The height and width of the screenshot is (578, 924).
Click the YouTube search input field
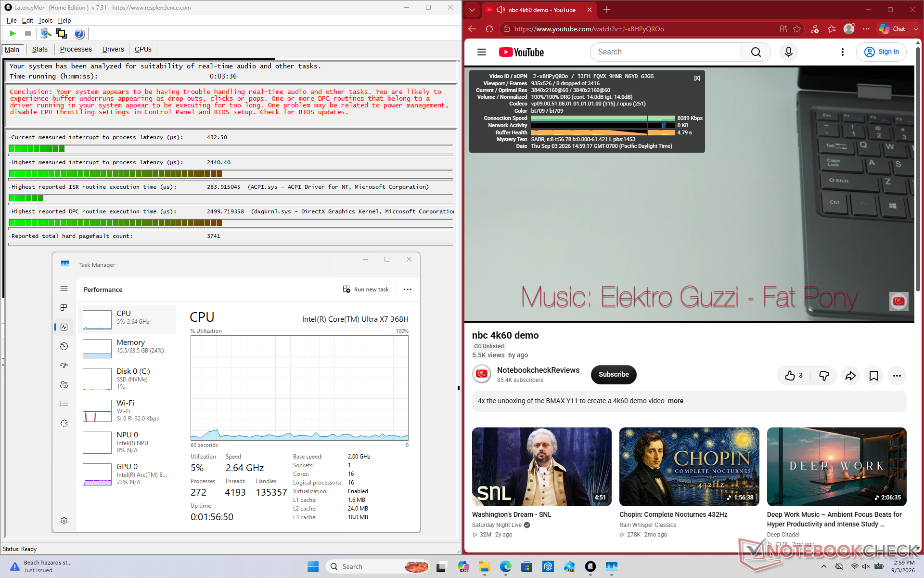[x=665, y=52]
